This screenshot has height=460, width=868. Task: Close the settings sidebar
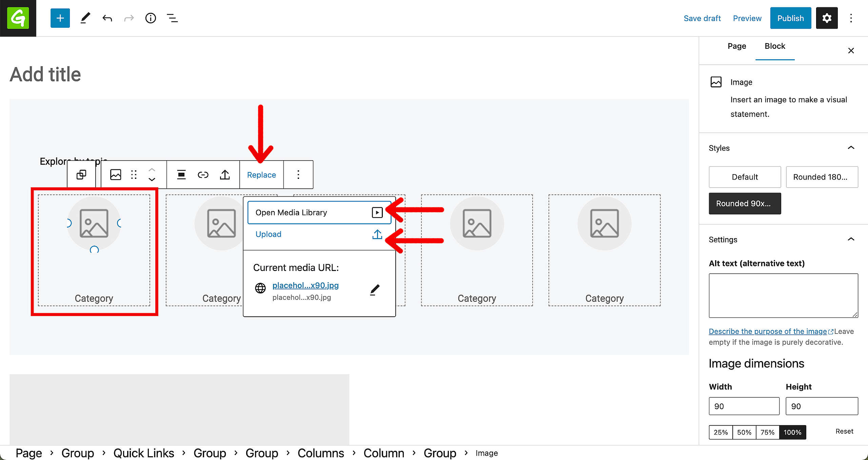point(851,51)
